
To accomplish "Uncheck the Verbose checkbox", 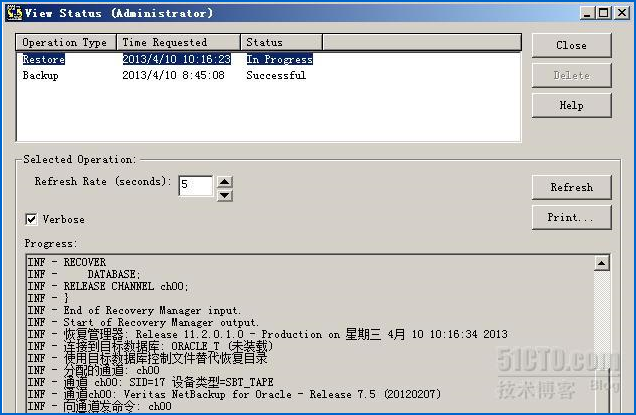I will pos(31,219).
